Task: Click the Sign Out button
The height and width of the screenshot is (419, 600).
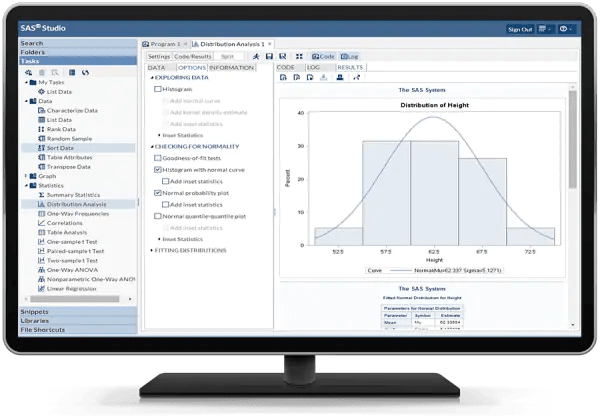Action: pyautogui.click(x=520, y=29)
